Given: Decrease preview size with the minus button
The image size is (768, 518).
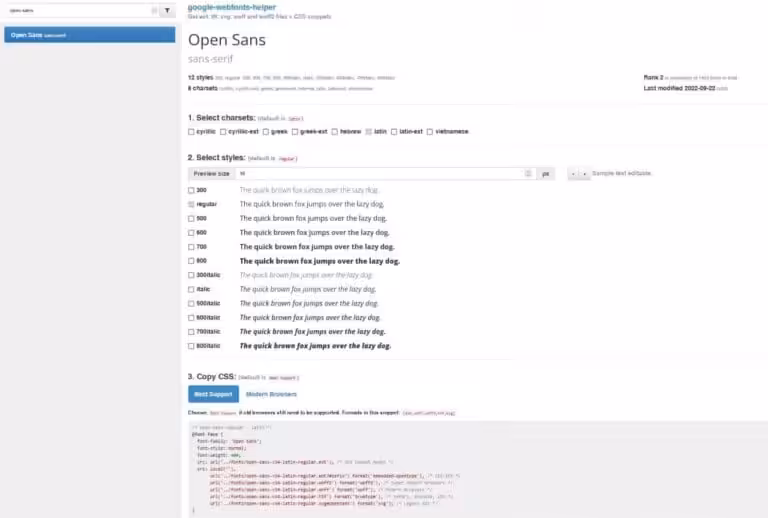Looking at the screenshot, I should coord(573,174).
